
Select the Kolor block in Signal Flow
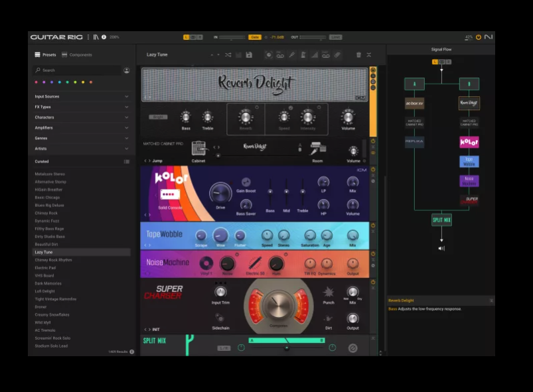[469, 142]
